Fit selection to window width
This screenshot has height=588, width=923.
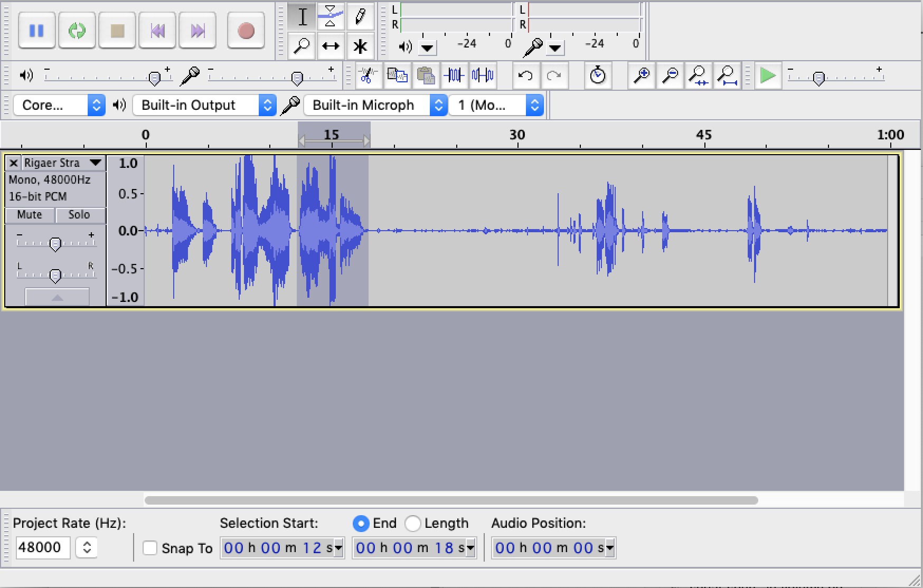pyautogui.click(x=699, y=75)
